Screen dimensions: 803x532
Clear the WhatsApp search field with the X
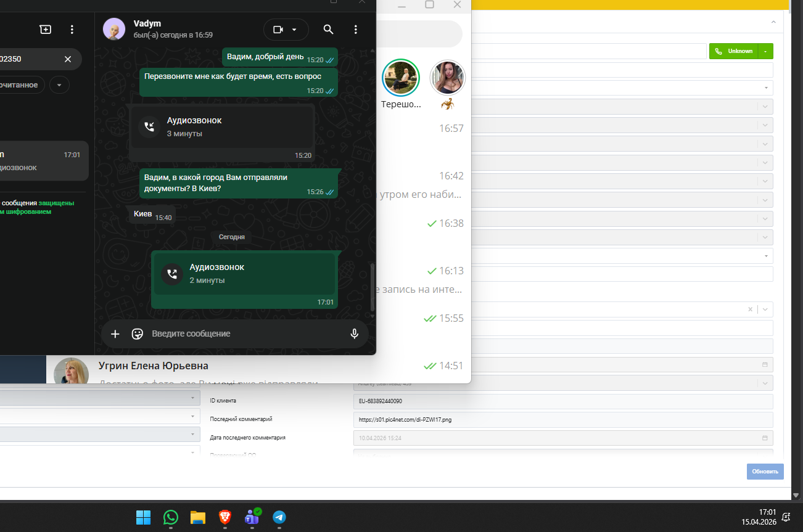[x=68, y=59]
